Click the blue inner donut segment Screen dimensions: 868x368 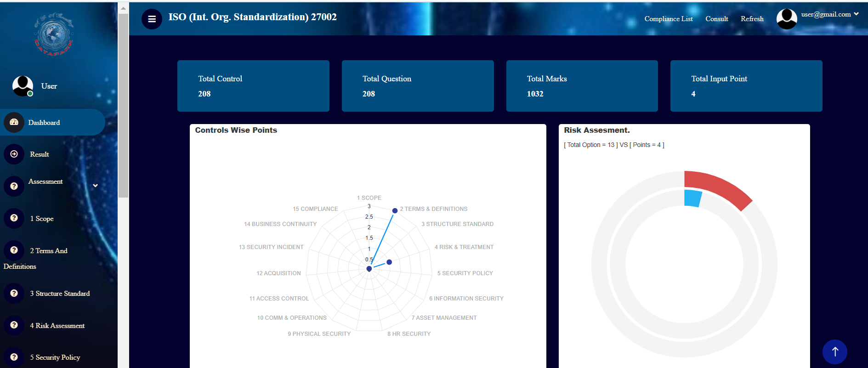click(x=692, y=198)
